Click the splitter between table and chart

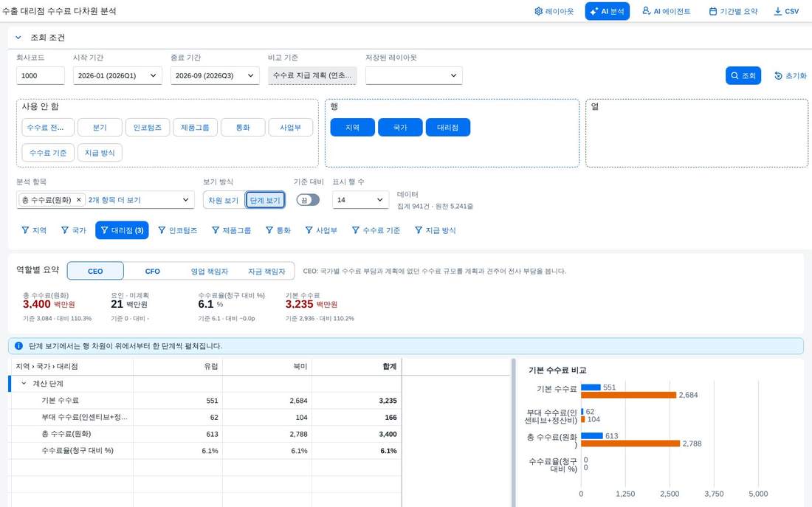pos(513,432)
